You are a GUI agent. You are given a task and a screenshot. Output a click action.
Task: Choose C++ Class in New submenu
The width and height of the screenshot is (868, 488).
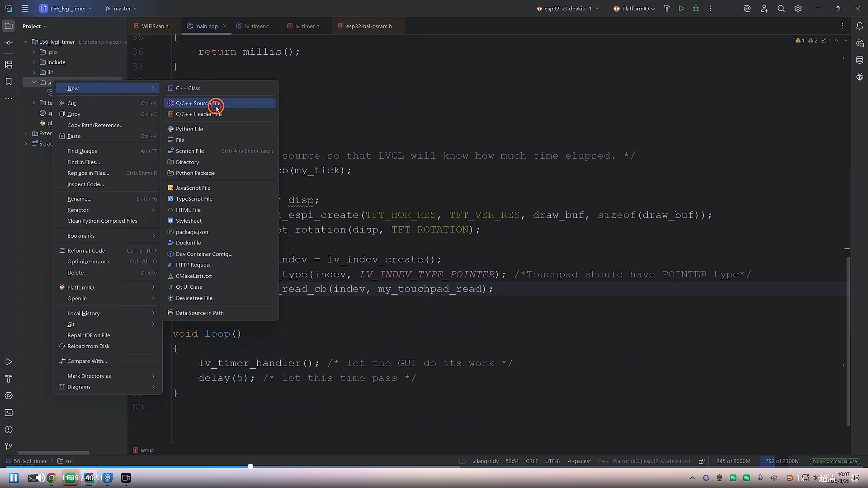coord(220,89)
